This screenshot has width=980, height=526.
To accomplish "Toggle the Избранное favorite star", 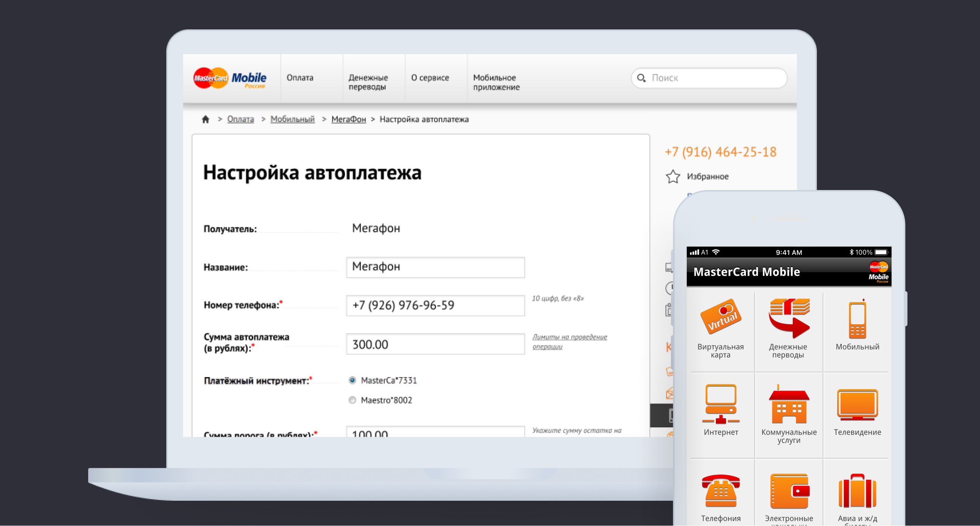I will click(x=672, y=176).
